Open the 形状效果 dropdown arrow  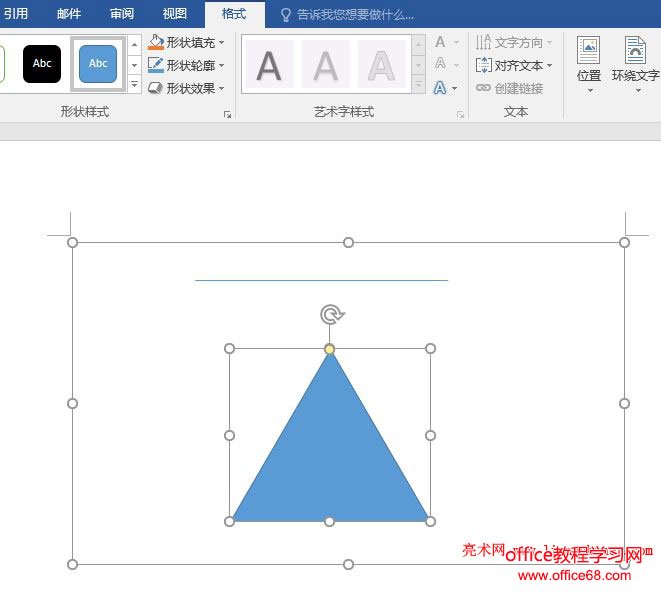[x=222, y=88]
